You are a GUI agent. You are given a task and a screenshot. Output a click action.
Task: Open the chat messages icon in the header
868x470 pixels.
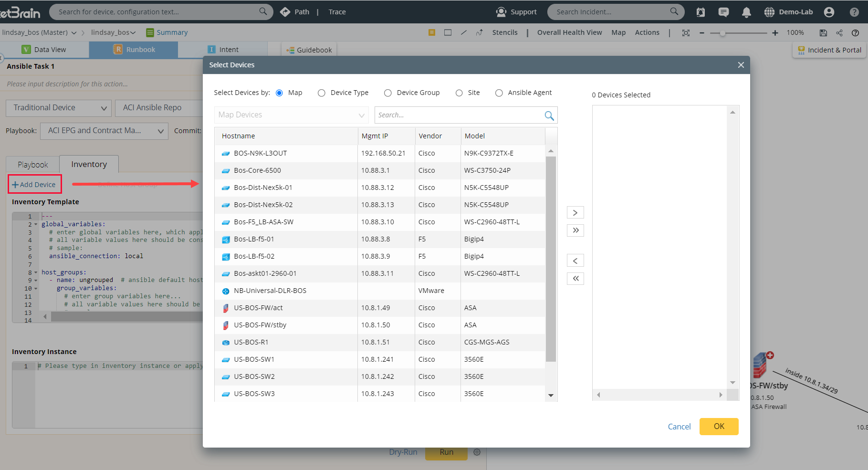[723, 11]
